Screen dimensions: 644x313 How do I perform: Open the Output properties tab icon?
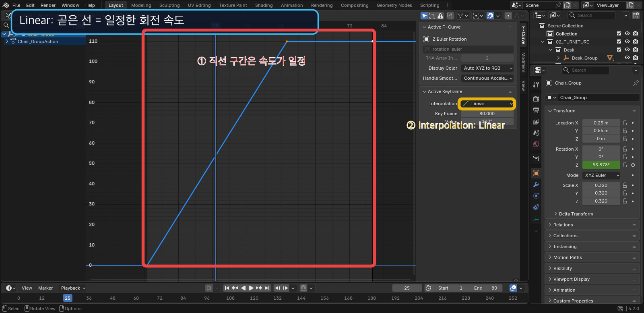(x=536, y=110)
